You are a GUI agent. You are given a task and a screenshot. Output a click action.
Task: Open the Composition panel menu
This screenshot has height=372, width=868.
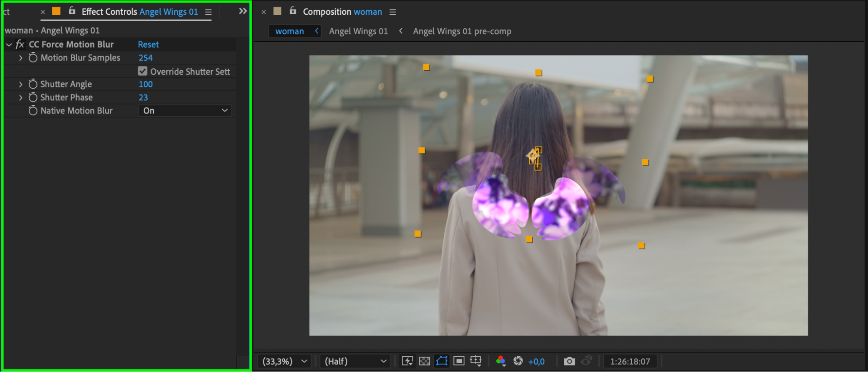pos(393,12)
